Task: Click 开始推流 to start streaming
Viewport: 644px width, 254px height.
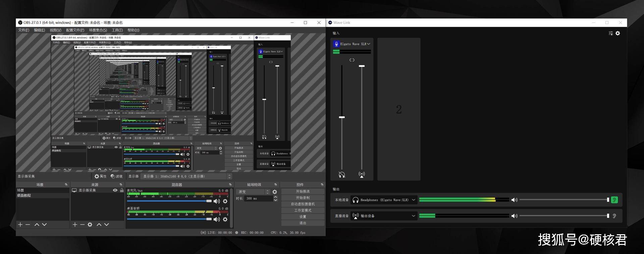Action: pos(303,191)
